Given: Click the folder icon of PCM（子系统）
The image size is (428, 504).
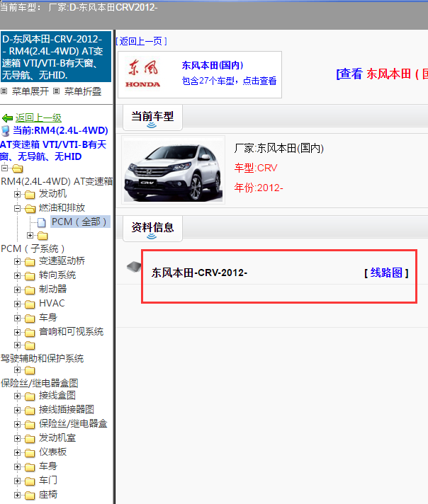Looking at the screenshot, I should click(x=43, y=236).
